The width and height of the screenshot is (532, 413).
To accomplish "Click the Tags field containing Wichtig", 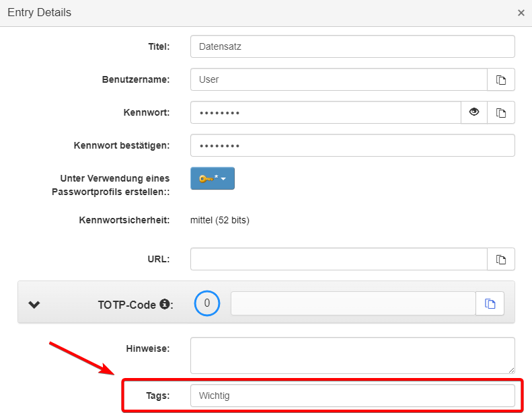I will tap(352, 396).
